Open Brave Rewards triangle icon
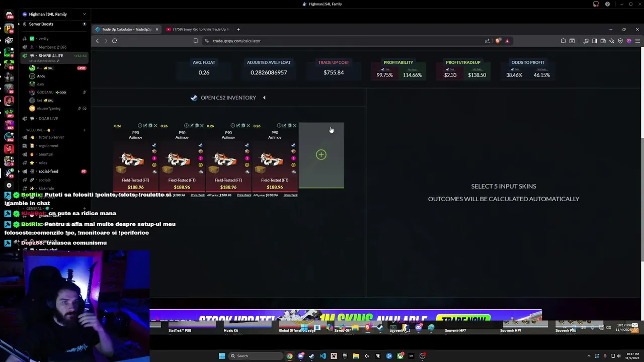The width and height of the screenshot is (644, 362). click(507, 41)
